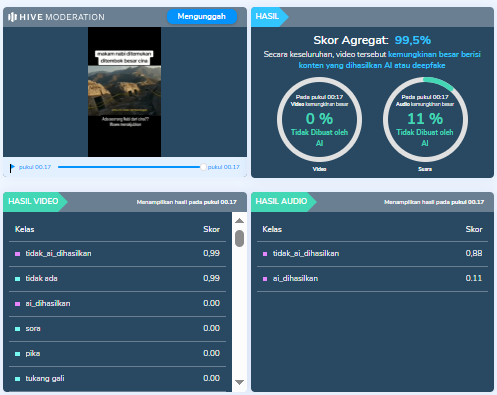The height and width of the screenshot is (395, 497).
Task: Click pink square beside audio ai_dihasilkan
Action: [x=265, y=279]
